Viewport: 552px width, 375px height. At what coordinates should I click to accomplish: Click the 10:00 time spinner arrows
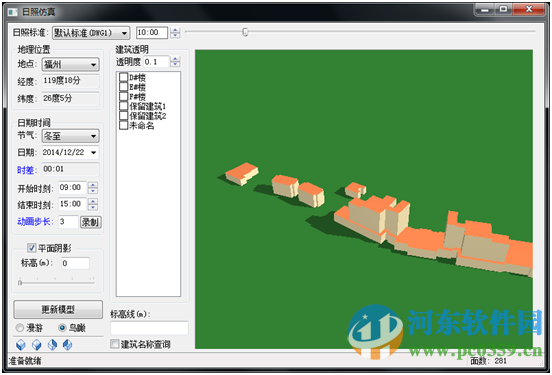point(175,33)
